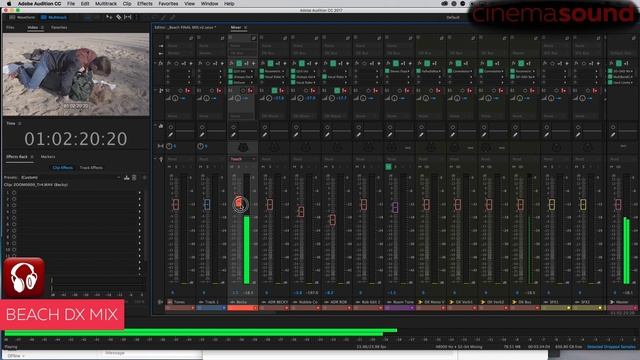Click EQ edit pencil on Tones strip
Image resolution: width=640 pixels, height=360 pixels.
[x=171, y=135]
